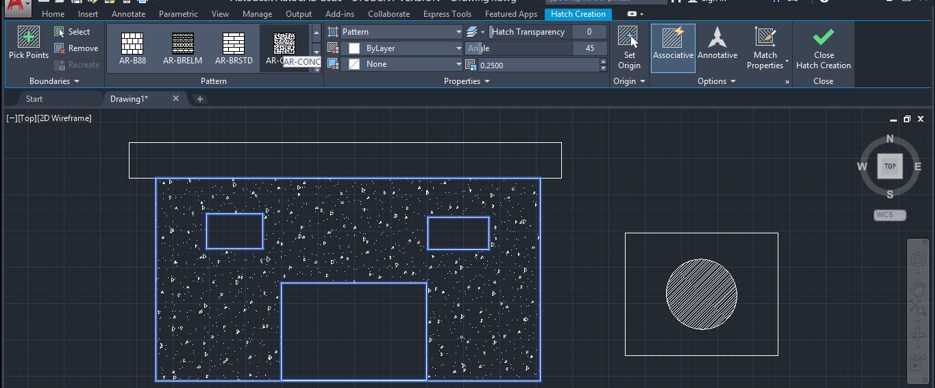Screen dimensions: 935x388
Task: Expand the Origin panel
Action: (629, 81)
